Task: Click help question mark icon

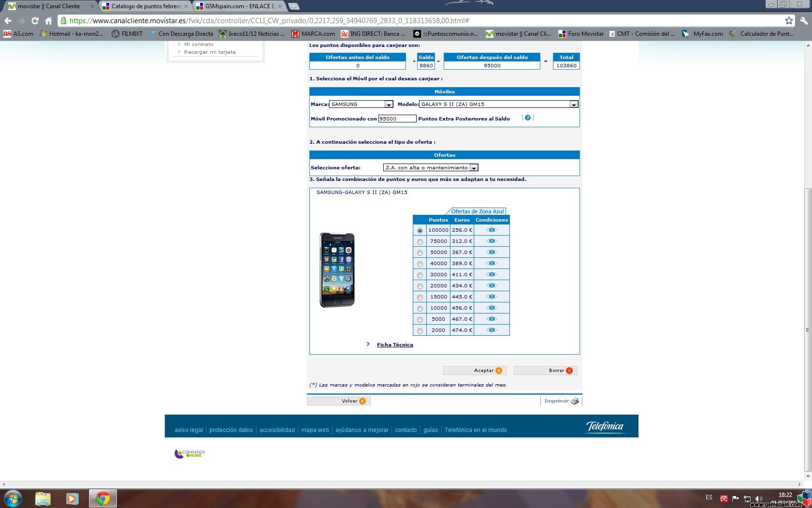Action: [x=527, y=118]
